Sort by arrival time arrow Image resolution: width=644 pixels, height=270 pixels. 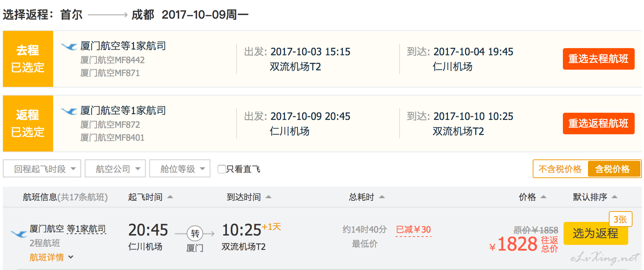click(x=269, y=197)
